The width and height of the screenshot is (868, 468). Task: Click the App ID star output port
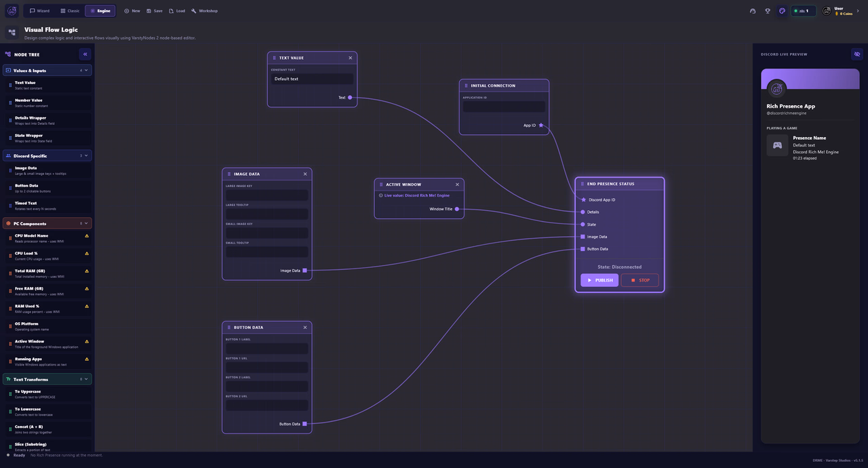(541, 125)
